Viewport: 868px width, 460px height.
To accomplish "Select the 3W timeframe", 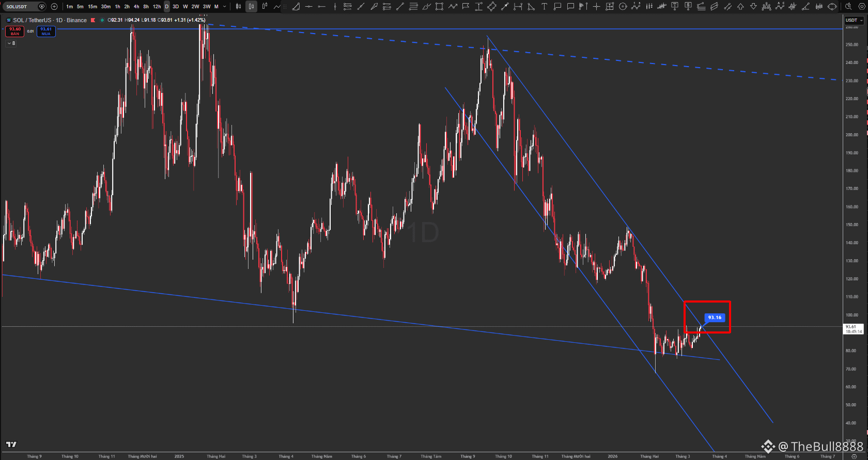I will point(207,7).
